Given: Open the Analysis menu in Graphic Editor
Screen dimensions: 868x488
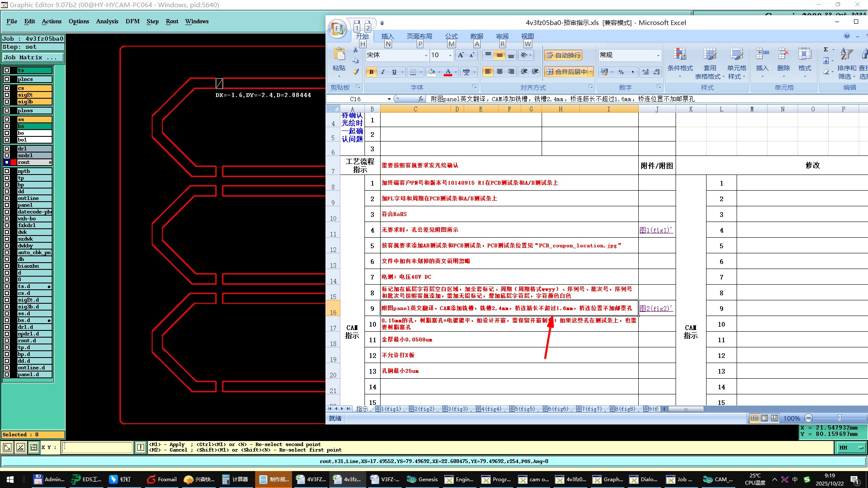Looking at the screenshot, I should tap(107, 21).
